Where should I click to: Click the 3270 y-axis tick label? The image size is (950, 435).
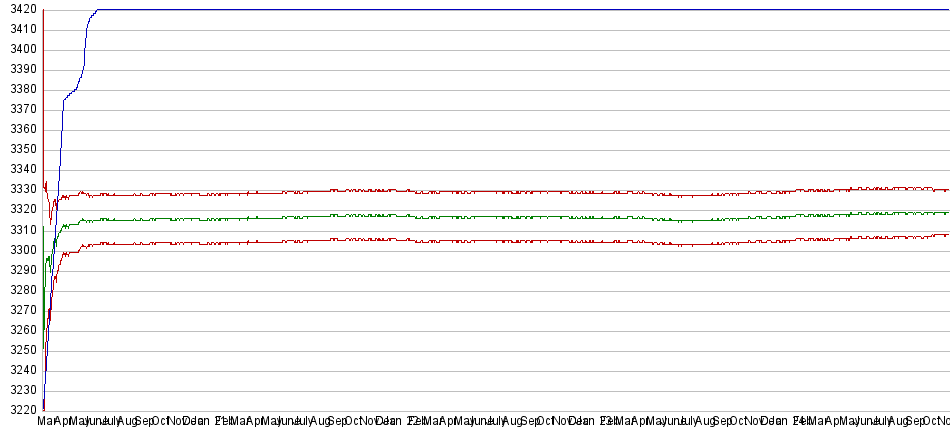coord(19,310)
